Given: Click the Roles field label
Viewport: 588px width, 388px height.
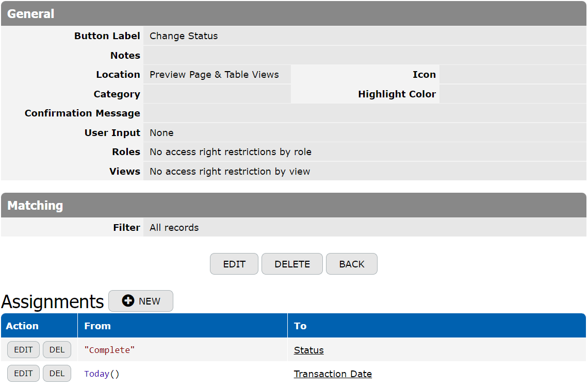Looking at the screenshot, I should click(126, 151).
